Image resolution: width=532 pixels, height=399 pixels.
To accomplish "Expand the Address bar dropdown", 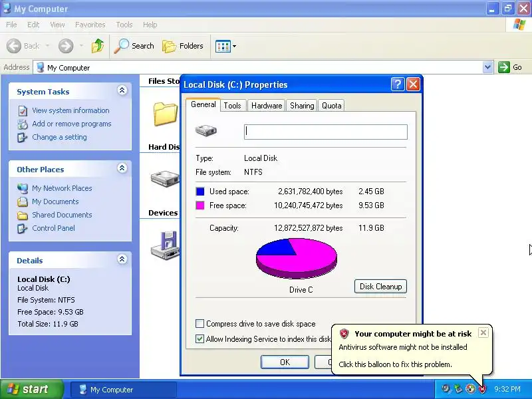I will (x=487, y=67).
